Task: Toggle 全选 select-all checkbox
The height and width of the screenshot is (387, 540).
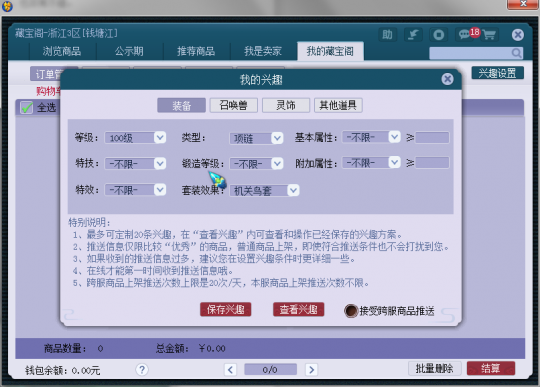Action: pyautogui.click(x=27, y=107)
